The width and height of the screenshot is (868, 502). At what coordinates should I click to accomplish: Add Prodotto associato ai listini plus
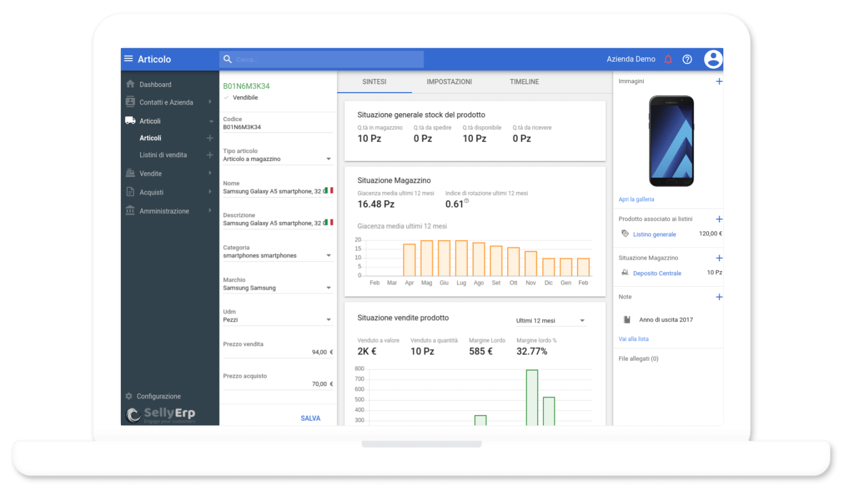pyautogui.click(x=719, y=219)
